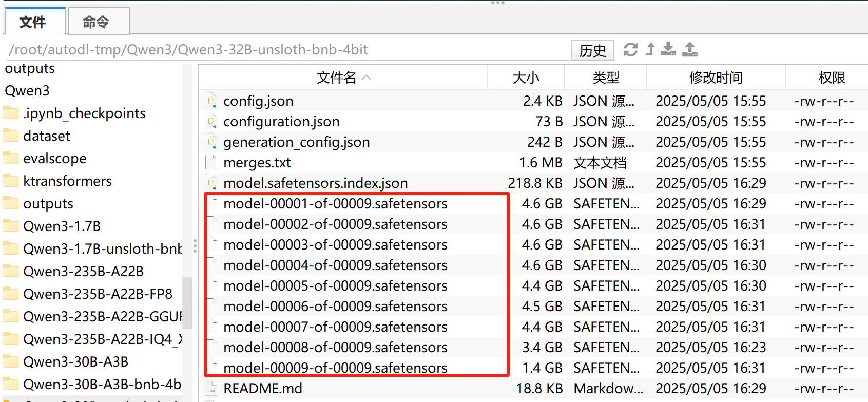Open the Qwen3-1.7B folder in tree

pos(62,226)
